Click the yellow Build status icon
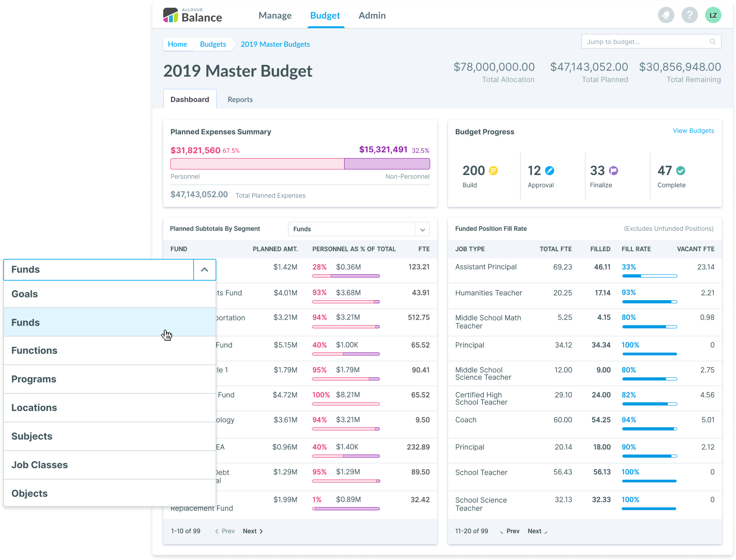The image size is (736, 560). click(493, 170)
